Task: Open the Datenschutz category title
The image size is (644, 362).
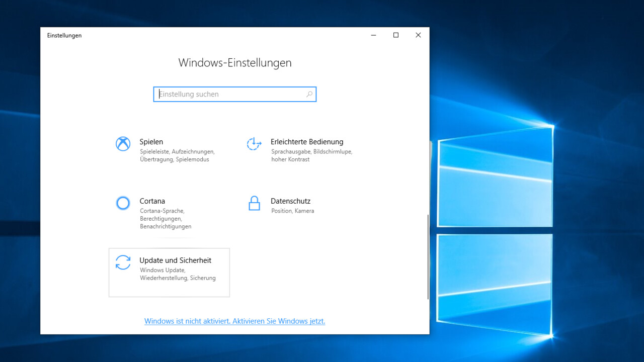Action: pyautogui.click(x=291, y=201)
